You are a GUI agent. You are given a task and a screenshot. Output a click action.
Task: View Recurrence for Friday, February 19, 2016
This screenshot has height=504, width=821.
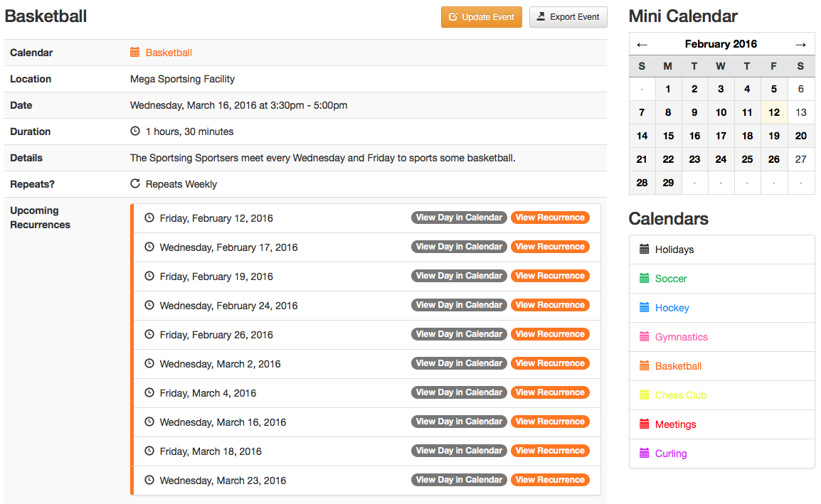[550, 276]
